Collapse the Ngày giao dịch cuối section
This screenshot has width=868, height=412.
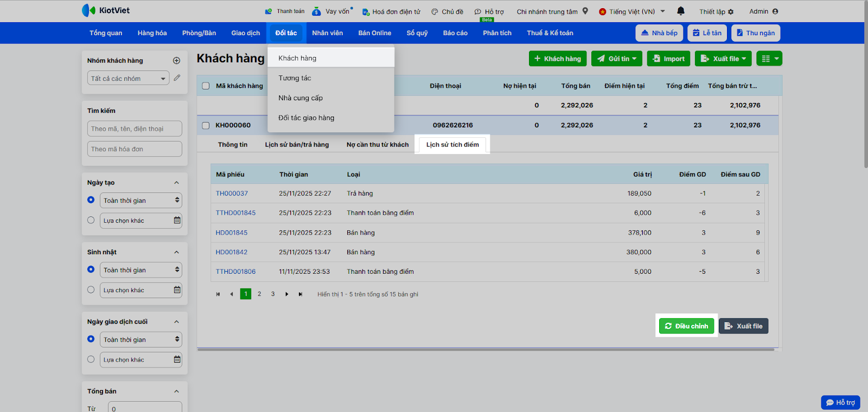click(176, 322)
